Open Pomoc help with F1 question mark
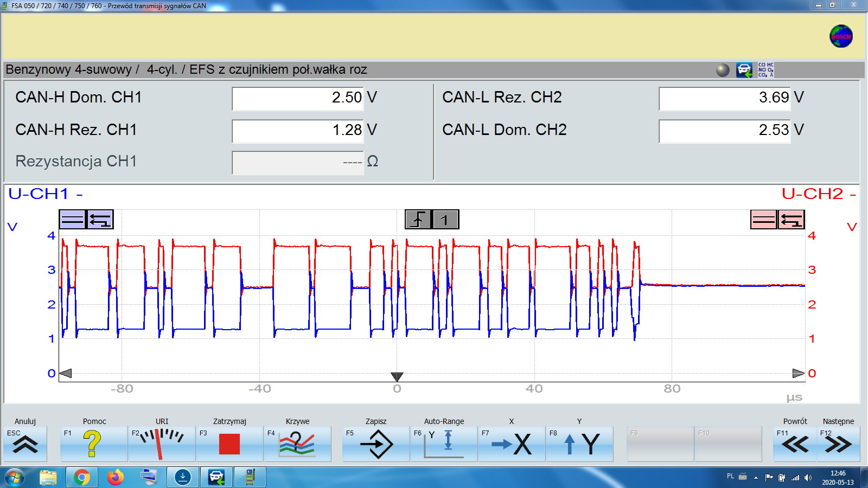Viewport: 868px width, 488px height. (x=94, y=444)
